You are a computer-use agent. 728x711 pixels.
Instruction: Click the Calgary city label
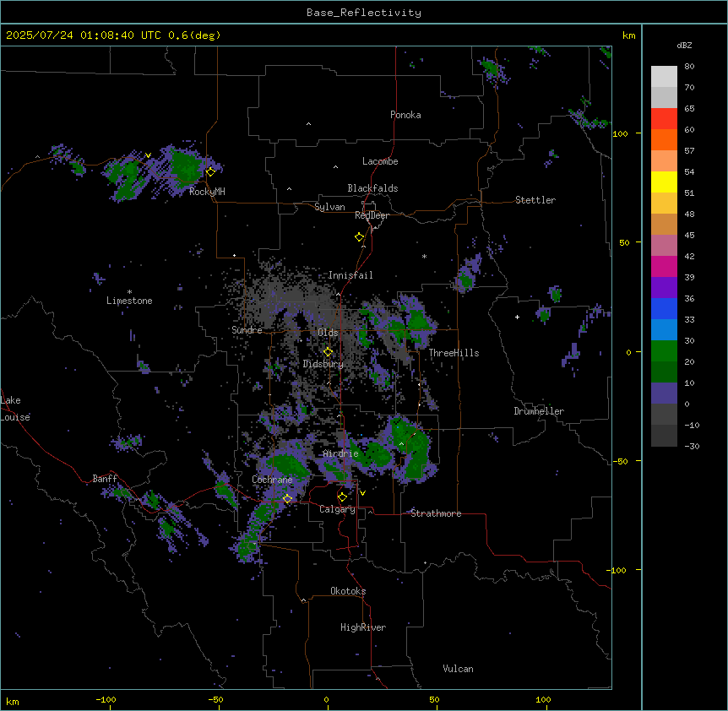pyautogui.click(x=338, y=509)
